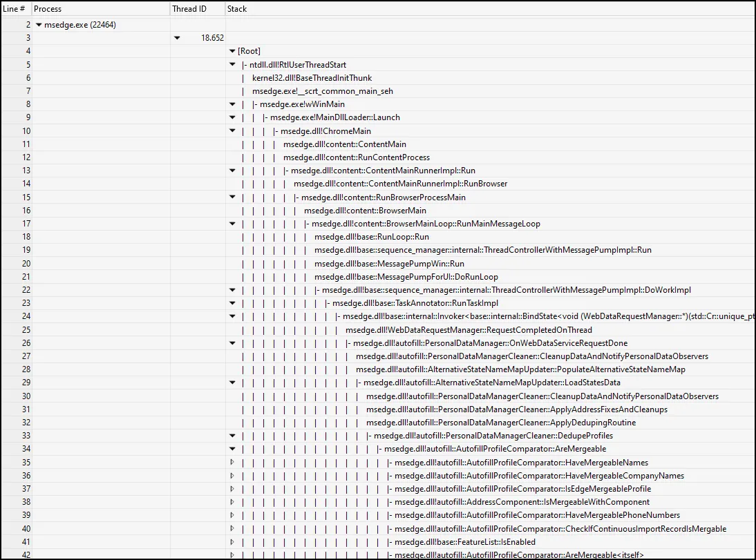756x560 pixels.
Task: Expand the IsEdgeMergeableProfile stack frame
Action: [232, 489]
